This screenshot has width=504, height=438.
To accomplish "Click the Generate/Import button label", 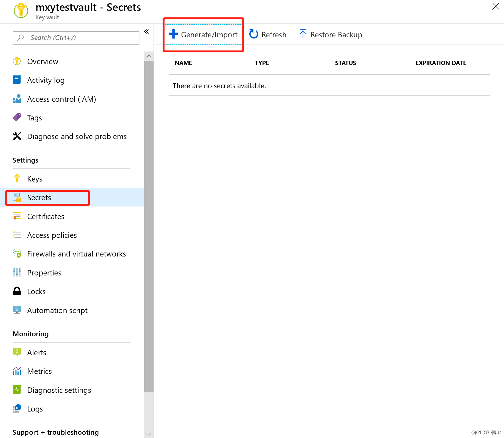I will [209, 35].
